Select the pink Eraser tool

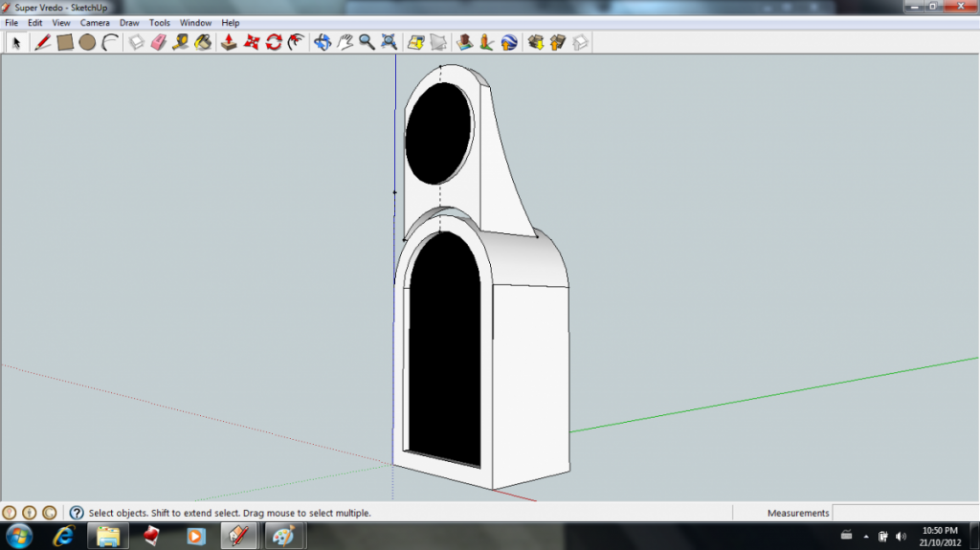point(159,42)
